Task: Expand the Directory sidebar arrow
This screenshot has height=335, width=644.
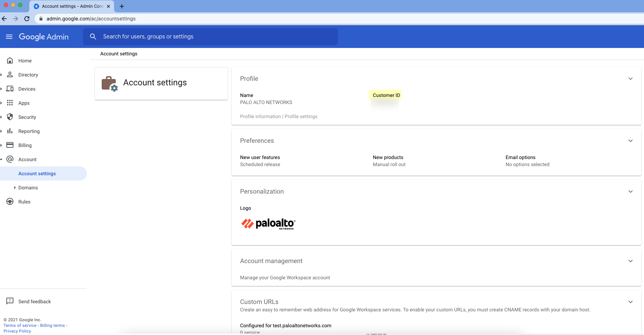Action: coord(1,75)
